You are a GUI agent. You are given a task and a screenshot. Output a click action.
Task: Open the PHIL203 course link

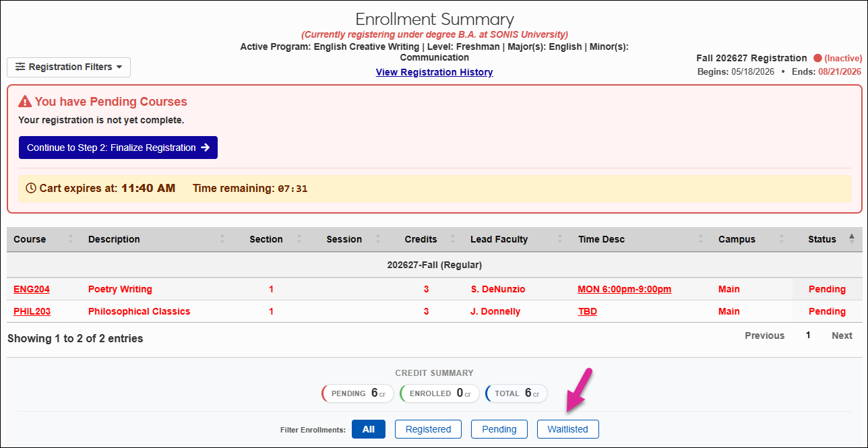tap(32, 311)
